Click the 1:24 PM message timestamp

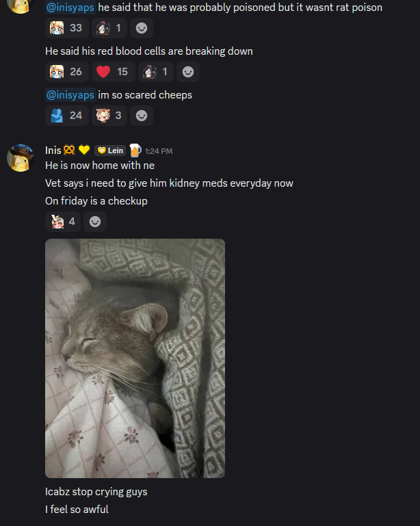[159, 151]
